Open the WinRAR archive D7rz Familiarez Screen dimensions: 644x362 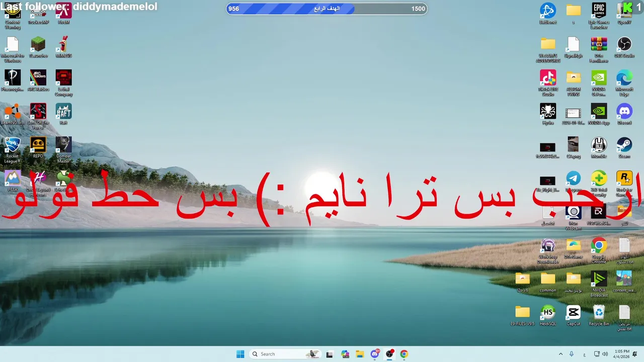coord(599,50)
